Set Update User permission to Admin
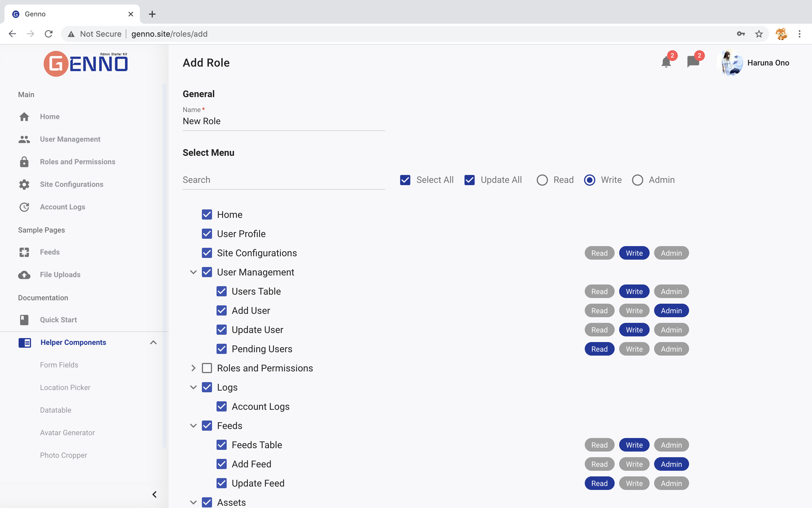Image resolution: width=812 pixels, height=508 pixels. click(671, 330)
